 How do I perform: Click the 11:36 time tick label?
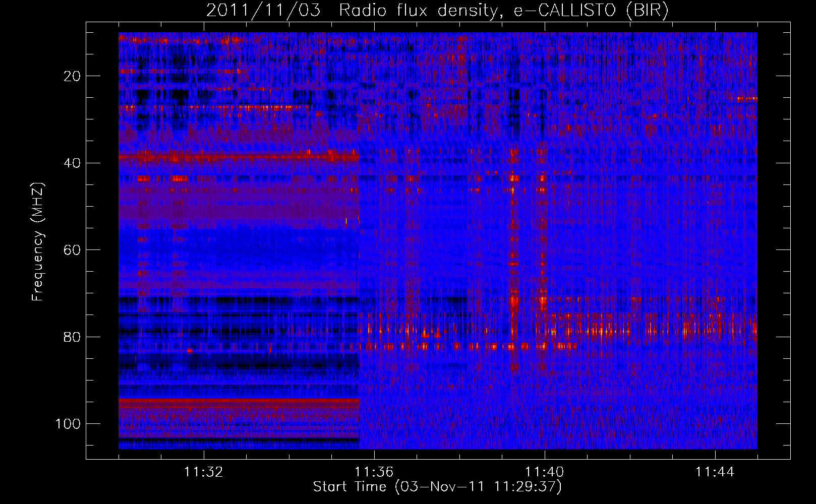tap(374, 472)
